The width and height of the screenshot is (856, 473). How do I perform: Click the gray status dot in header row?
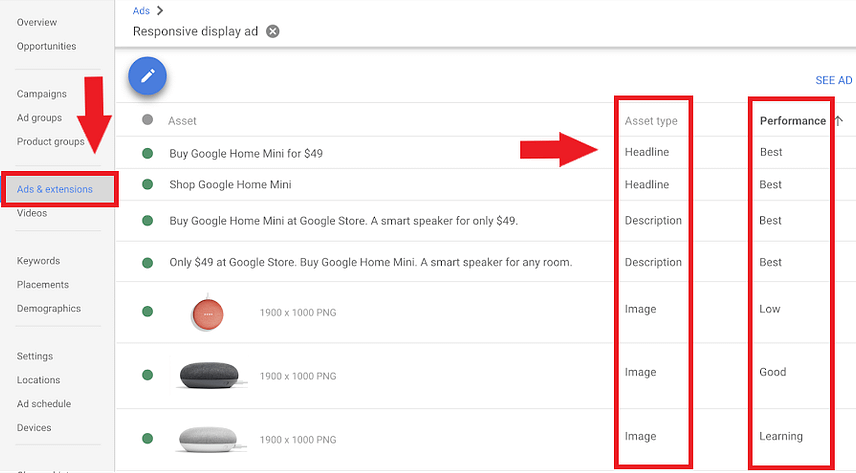147,120
